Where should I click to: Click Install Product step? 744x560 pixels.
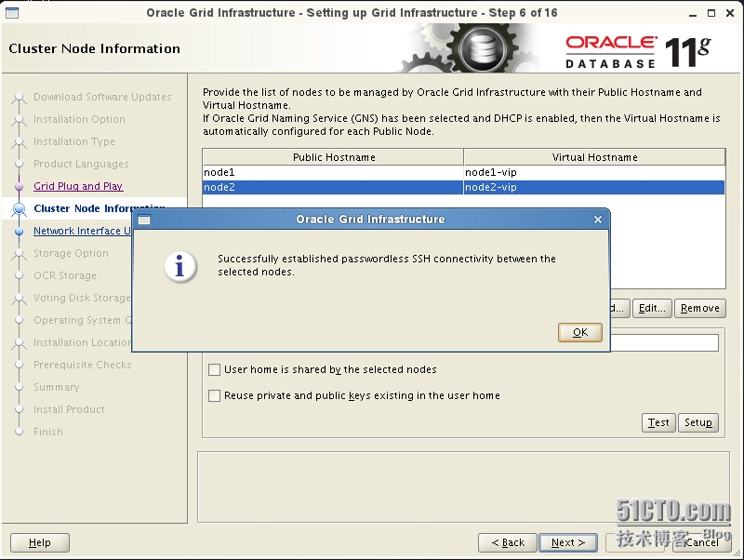[69, 409]
